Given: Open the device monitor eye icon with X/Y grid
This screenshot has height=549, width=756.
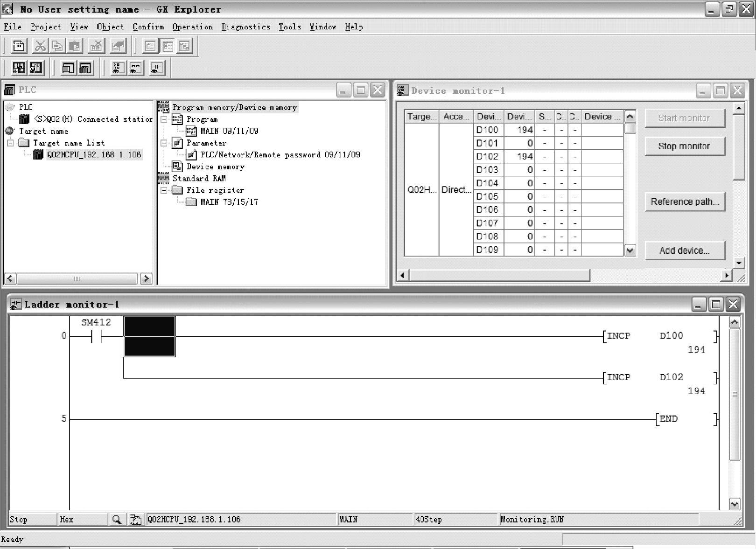Looking at the screenshot, I should (118, 68).
